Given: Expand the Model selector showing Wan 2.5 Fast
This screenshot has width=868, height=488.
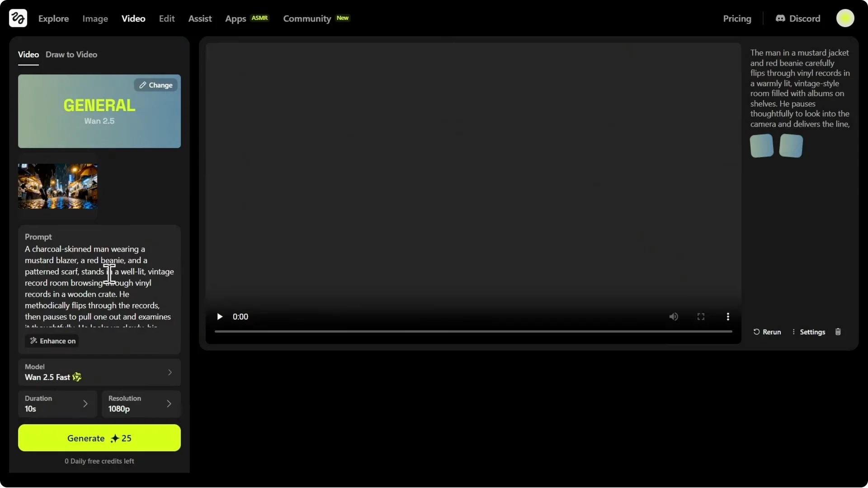Looking at the screenshot, I should coord(99,372).
